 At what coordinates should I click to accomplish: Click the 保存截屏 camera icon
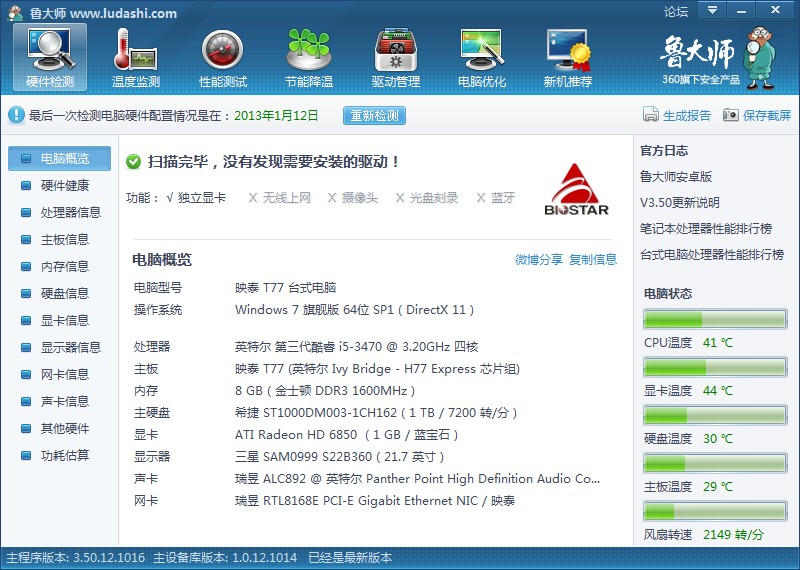731,115
